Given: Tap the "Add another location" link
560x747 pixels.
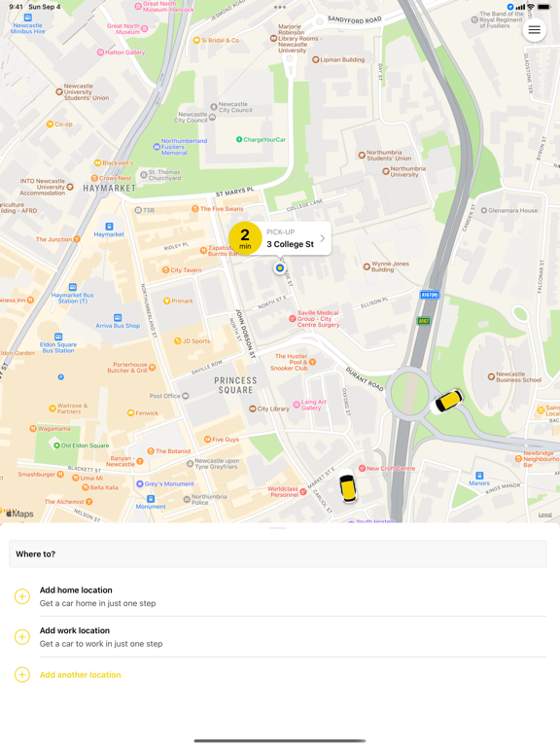Looking at the screenshot, I should (x=80, y=675).
